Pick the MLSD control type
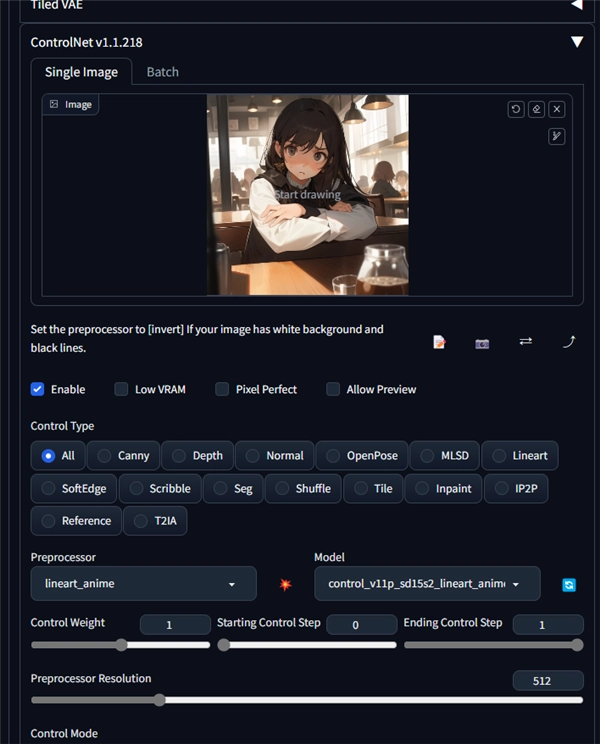 click(445, 456)
